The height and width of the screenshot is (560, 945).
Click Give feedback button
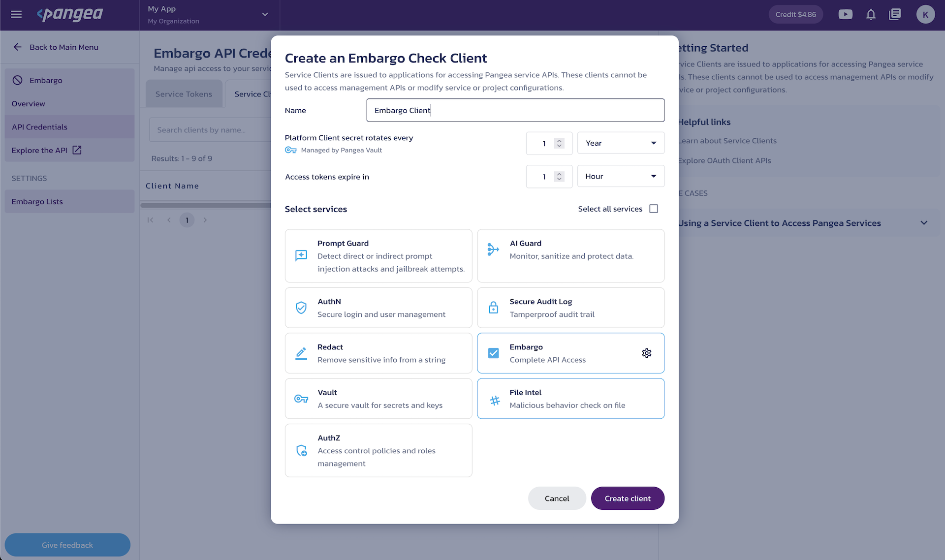pyautogui.click(x=67, y=545)
